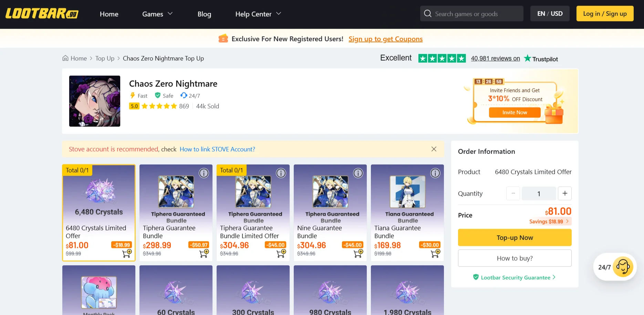Click the Trustpilot star rating icon
644x315 pixels.
pyautogui.click(x=442, y=58)
